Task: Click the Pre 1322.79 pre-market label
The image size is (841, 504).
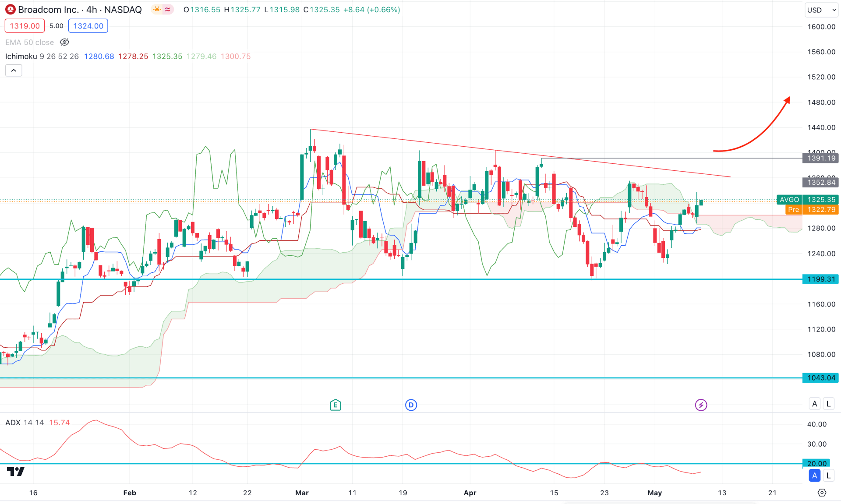Action: 812,210
